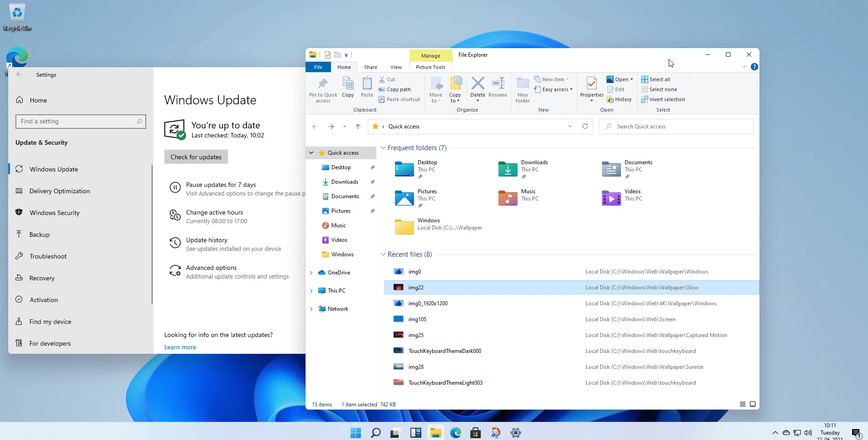
Task: Switch to the Picture Tools tab
Action: [x=430, y=67]
